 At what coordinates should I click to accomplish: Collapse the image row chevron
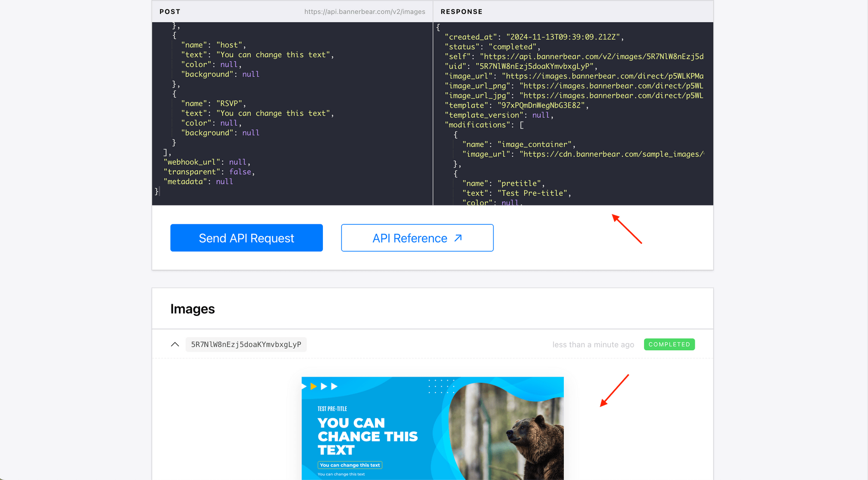pyautogui.click(x=175, y=345)
